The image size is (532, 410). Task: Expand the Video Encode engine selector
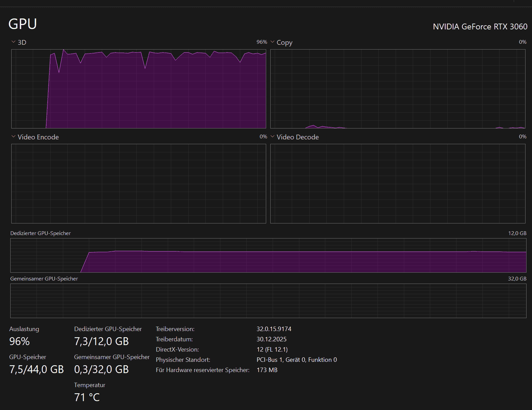pyautogui.click(x=14, y=137)
